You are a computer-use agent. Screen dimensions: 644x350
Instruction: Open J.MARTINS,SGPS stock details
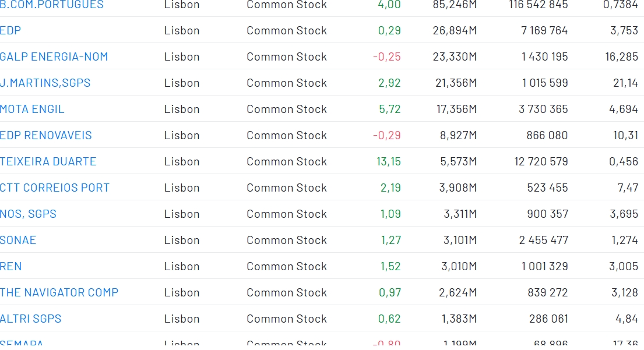coord(45,83)
